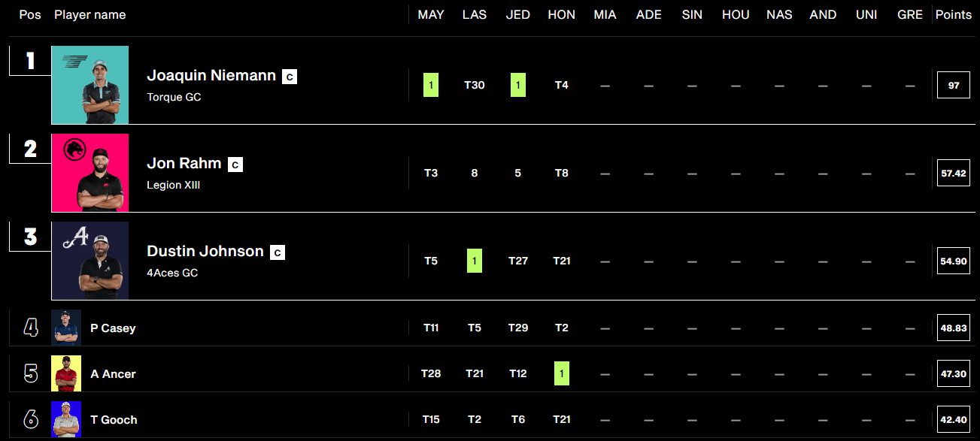This screenshot has height=441, width=980.
Task: Click Niemann's 97 points box
Action: [954, 85]
